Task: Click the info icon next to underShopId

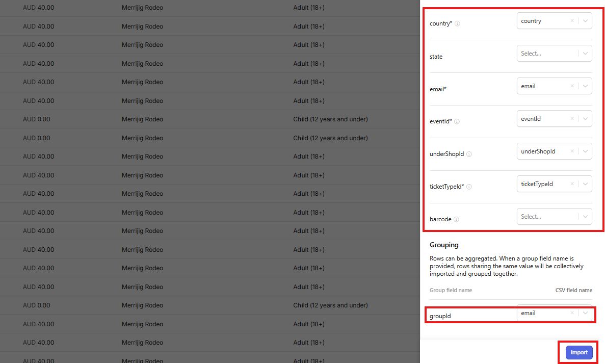Action: 469,154
